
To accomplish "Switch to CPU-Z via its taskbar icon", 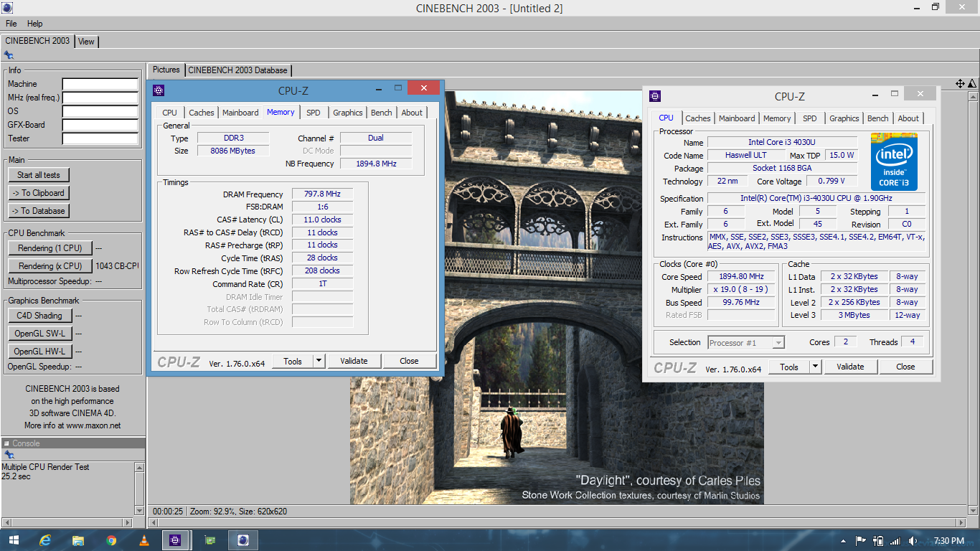I will [x=176, y=540].
